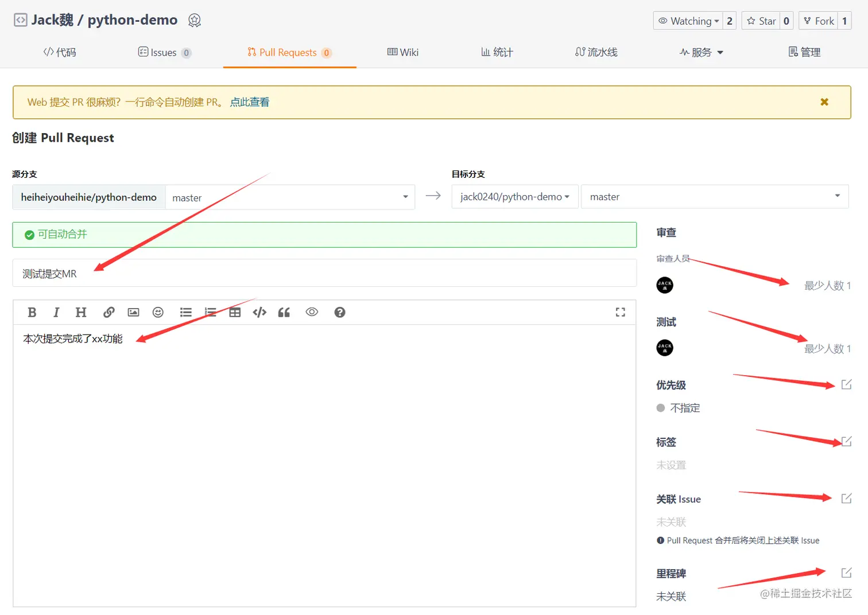Insert a table in editor
The height and width of the screenshot is (615, 868).
point(235,312)
